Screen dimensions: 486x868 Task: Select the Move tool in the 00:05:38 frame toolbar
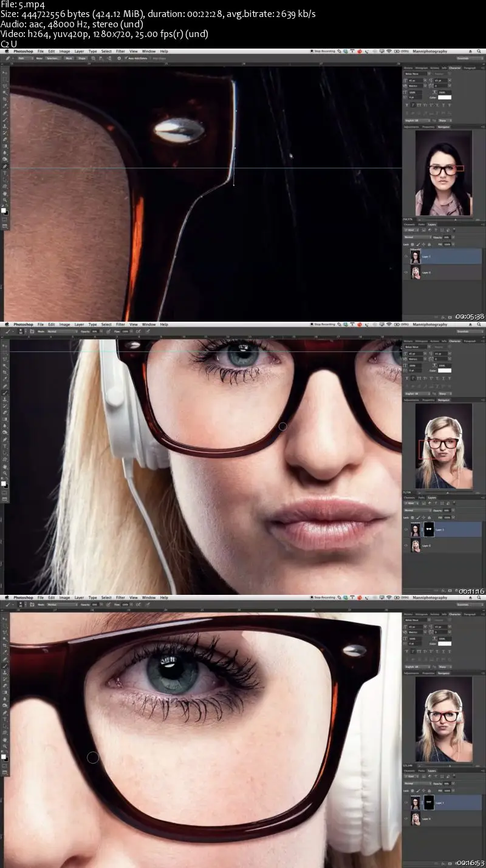(5, 73)
